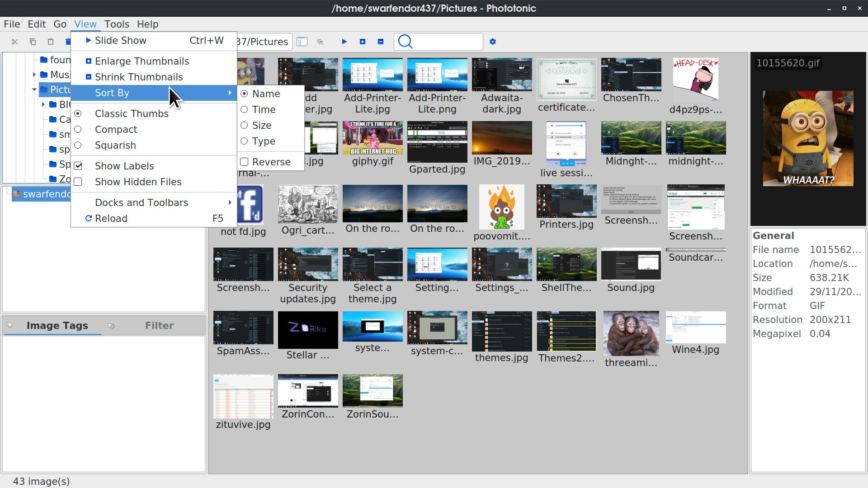868x488 pixels.
Task: Collapse the Pictures folder in the tree
Action: click(34, 89)
